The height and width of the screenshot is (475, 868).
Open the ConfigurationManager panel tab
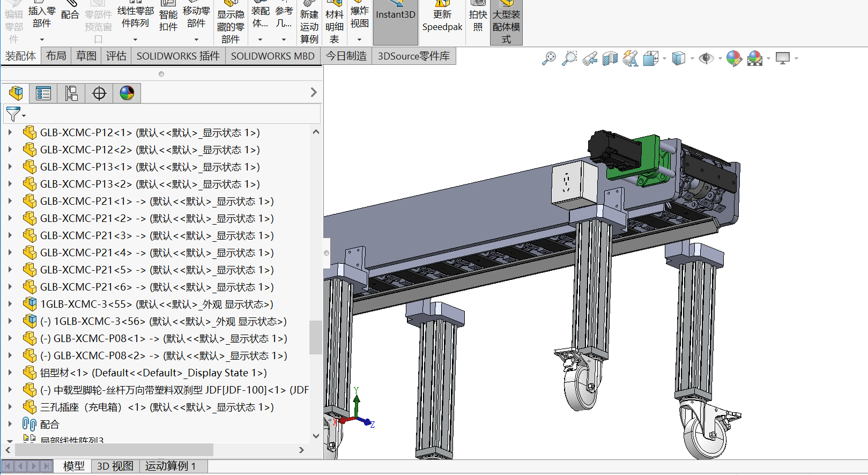tap(71, 93)
